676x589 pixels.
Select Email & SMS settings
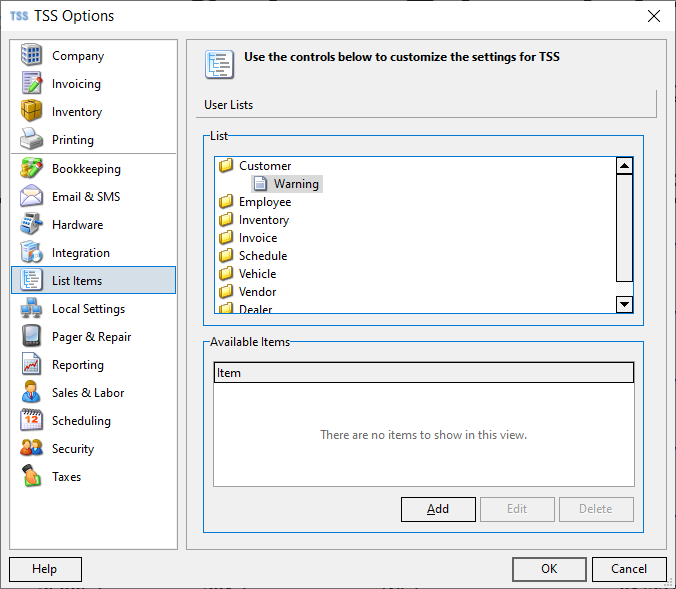(86, 197)
